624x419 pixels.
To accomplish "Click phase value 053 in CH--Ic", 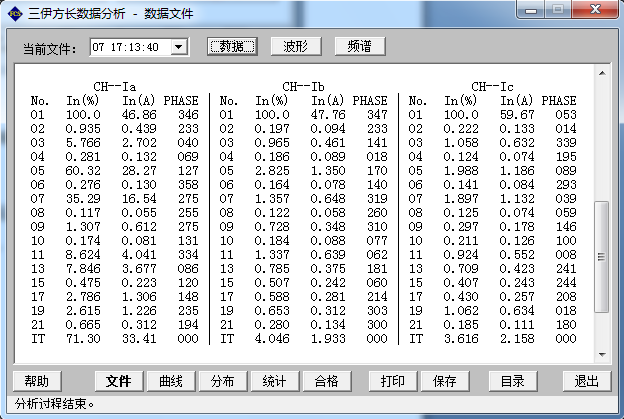I will (x=566, y=115).
